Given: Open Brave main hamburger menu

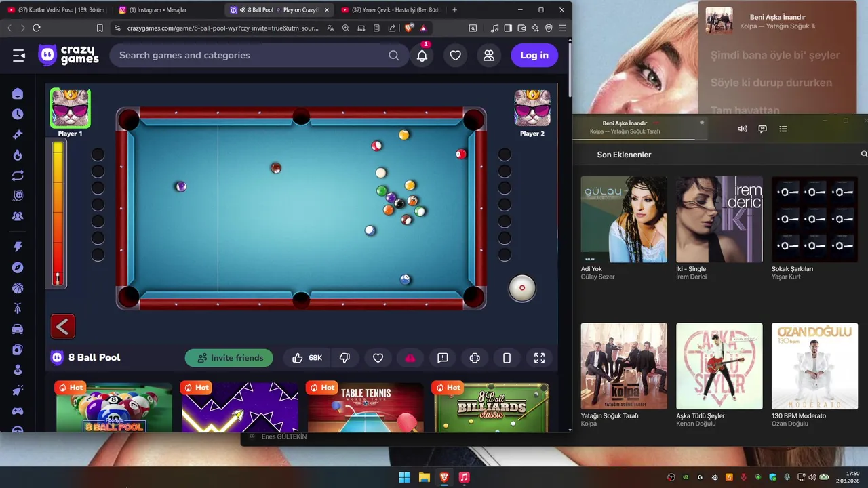Looking at the screenshot, I should [562, 28].
